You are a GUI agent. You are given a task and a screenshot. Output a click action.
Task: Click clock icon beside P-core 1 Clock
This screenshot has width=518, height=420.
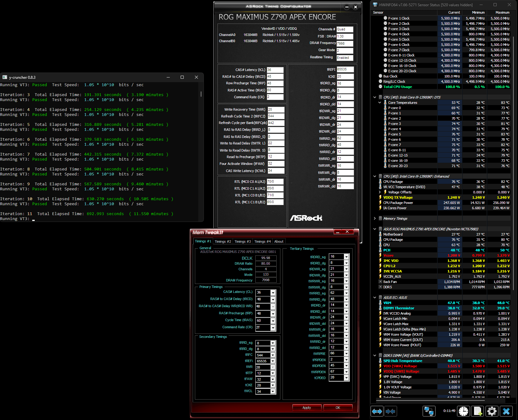point(385,18)
